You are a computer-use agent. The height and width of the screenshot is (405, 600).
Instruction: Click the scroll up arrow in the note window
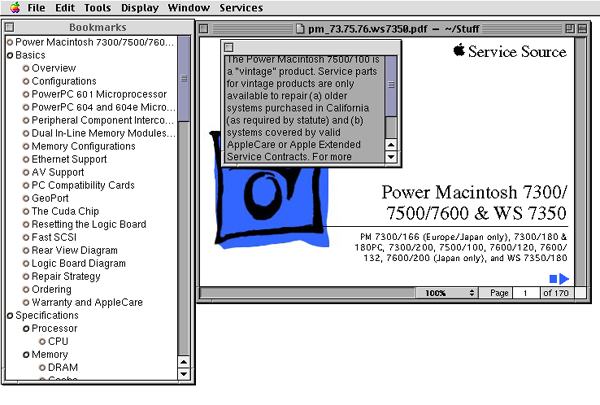(x=391, y=145)
